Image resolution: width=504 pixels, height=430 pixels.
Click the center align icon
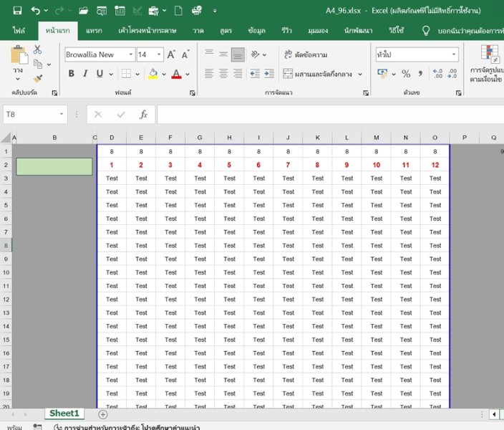pos(223,74)
